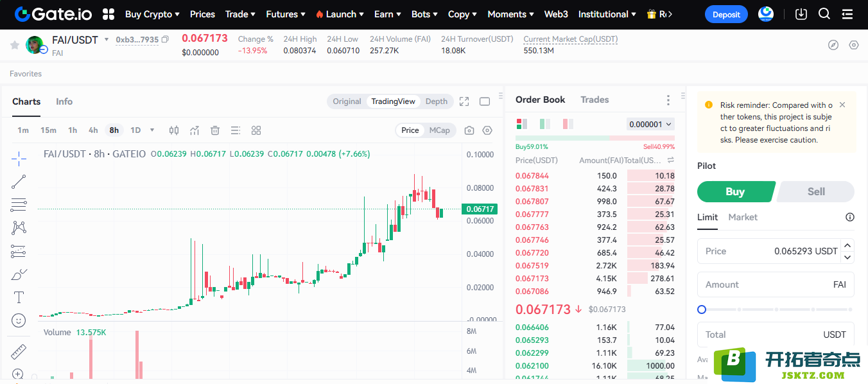Select the forecasting measure tool
Screen dimensions: 868x384
click(19, 251)
